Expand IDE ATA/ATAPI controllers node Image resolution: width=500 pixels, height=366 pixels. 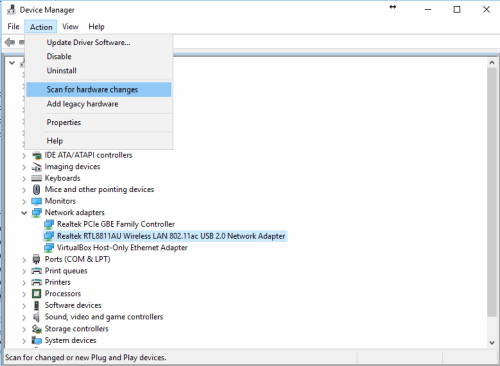[x=24, y=156]
